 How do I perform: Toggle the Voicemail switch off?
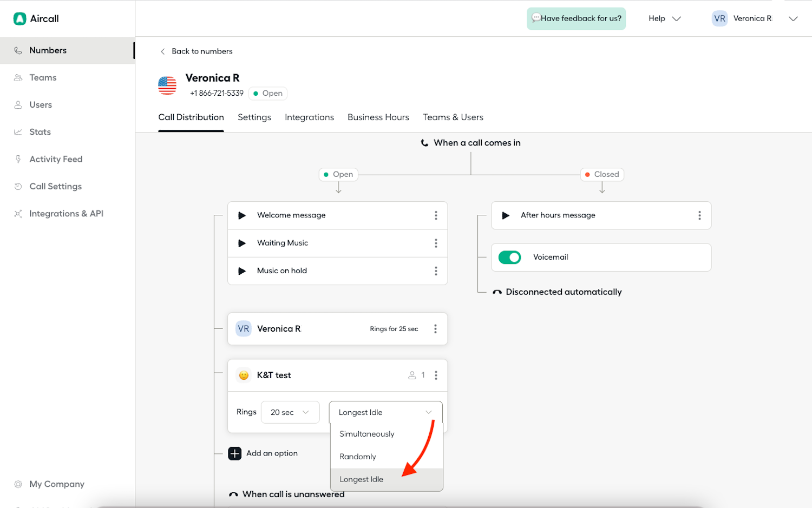click(509, 258)
